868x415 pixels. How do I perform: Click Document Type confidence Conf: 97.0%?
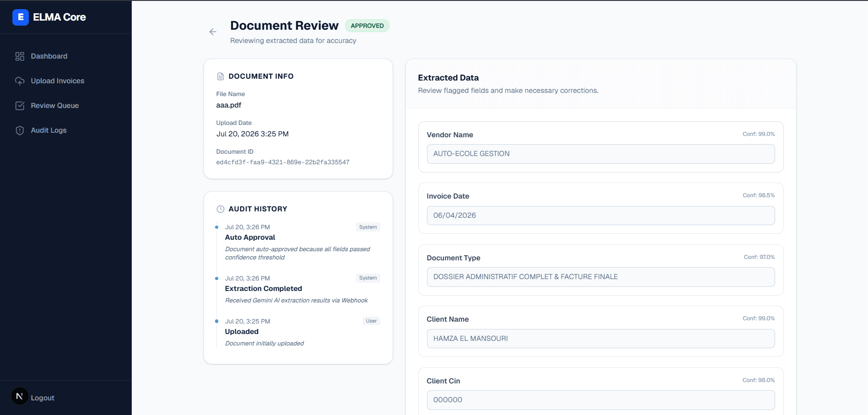coord(759,257)
